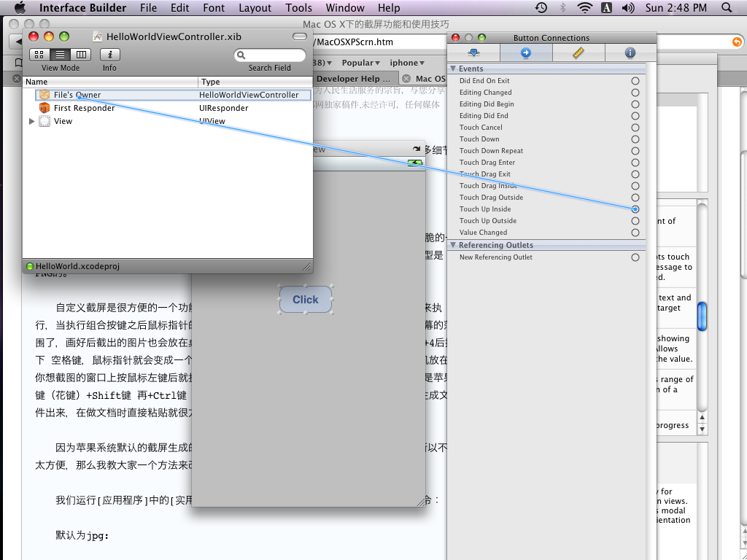The height and width of the screenshot is (560, 747).
Task: Click Did End On Exit connection circle
Action: pos(635,81)
